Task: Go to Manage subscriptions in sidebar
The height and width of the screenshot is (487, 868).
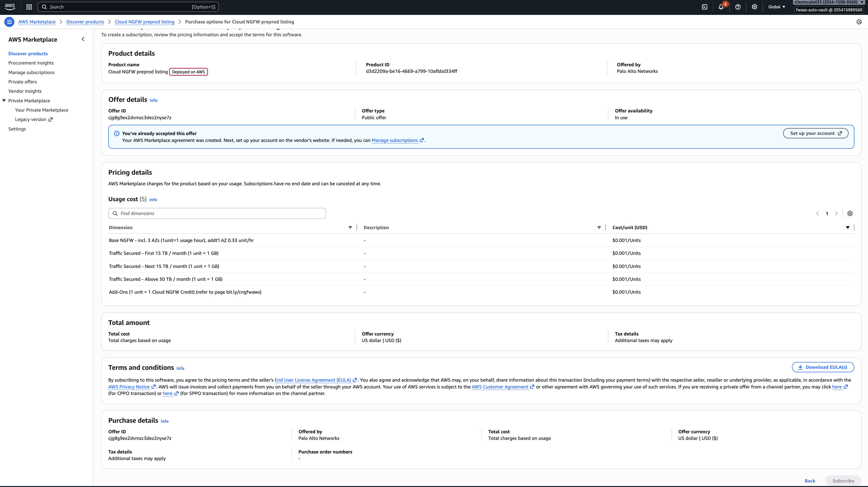Action: pos(31,73)
